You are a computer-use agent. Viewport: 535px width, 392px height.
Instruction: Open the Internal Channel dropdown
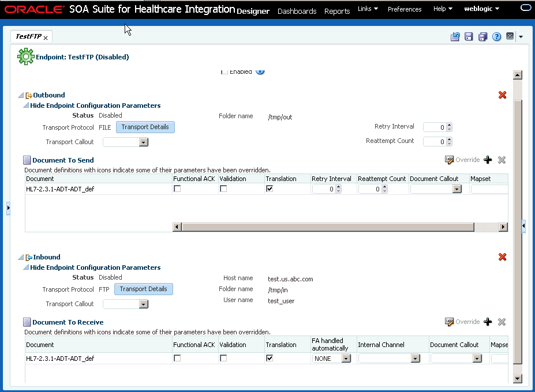coord(415,359)
